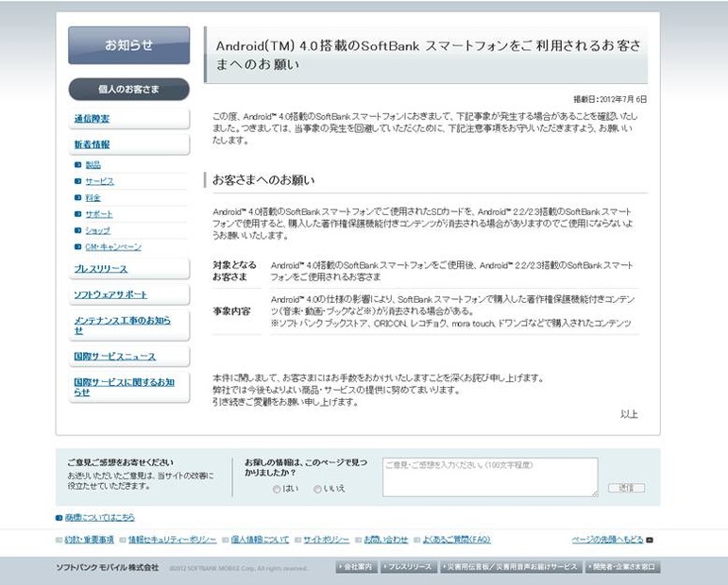Viewport: 728px width, 585px height.
Task: Go to ソフトウェアサポート in sidebar
Action: tap(110, 294)
